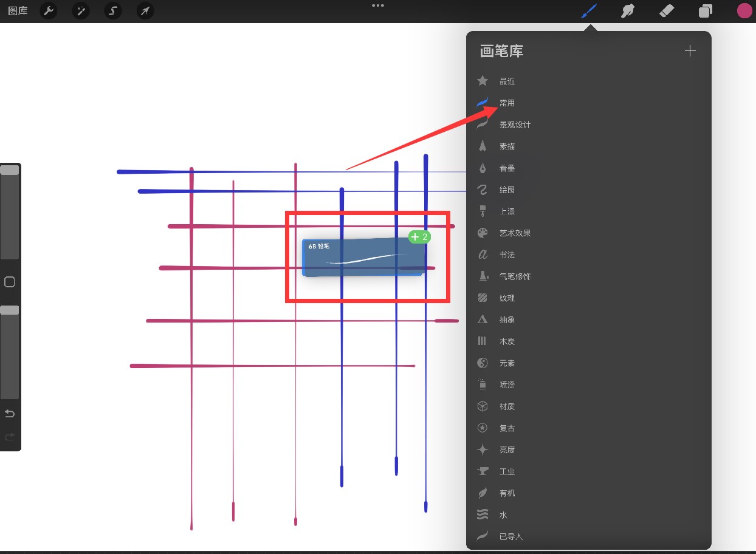
Task: Return to 图库 gallery
Action: pyautogui.click(x=18, y=11)
